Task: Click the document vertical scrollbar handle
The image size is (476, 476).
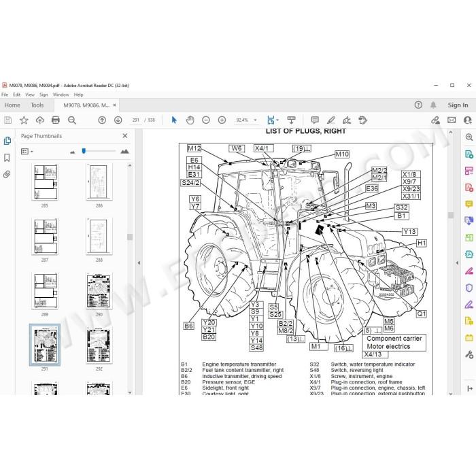Action: click(x=450, y=215)
